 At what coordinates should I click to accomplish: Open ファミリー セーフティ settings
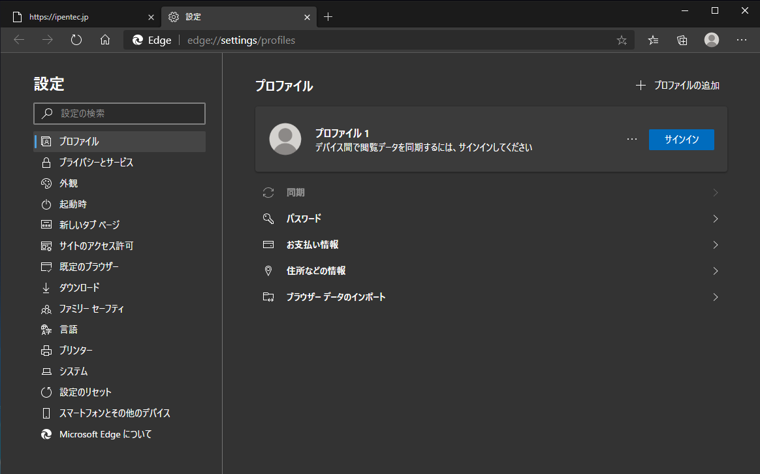coord(119,309)
